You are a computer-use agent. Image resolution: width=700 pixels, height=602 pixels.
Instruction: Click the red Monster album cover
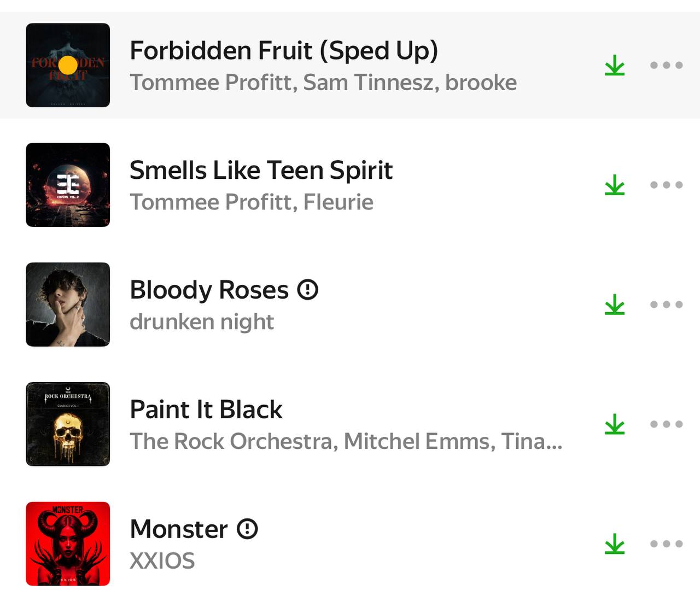click(x=68, y=543)
